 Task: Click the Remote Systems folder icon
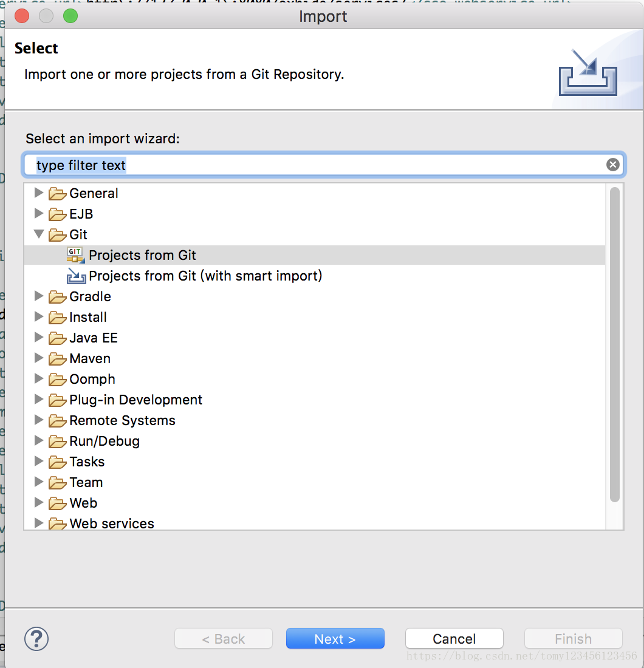click(58, 421)
